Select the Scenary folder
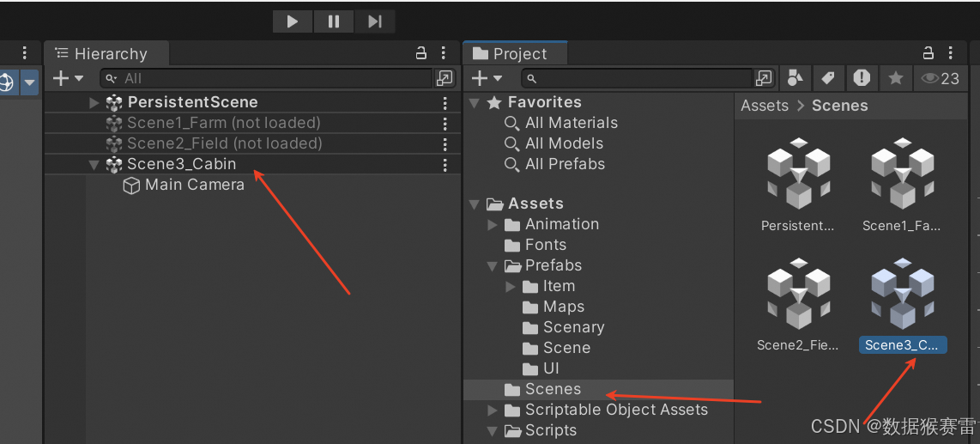 pyautogui.click(x=574, y=327)
